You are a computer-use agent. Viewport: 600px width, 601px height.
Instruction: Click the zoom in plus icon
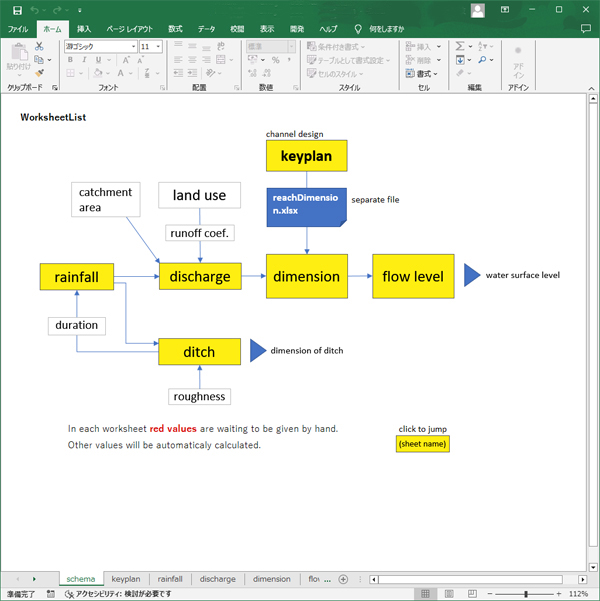pos(561,594)
